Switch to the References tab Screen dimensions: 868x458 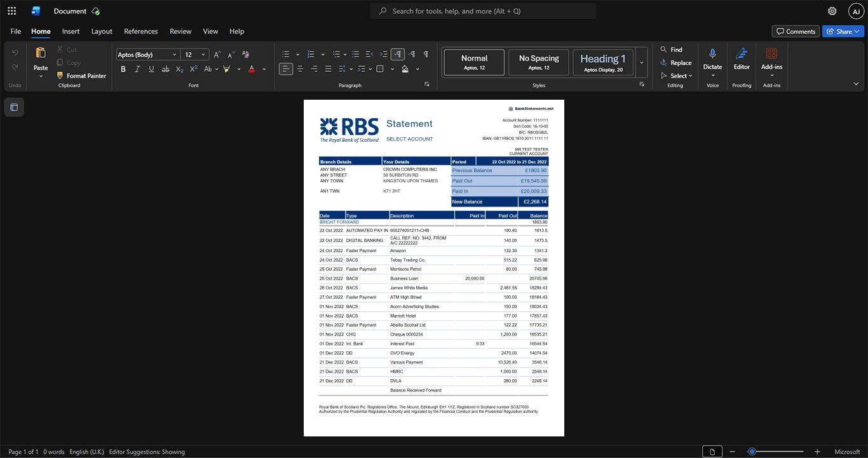[x=140, y=31]
